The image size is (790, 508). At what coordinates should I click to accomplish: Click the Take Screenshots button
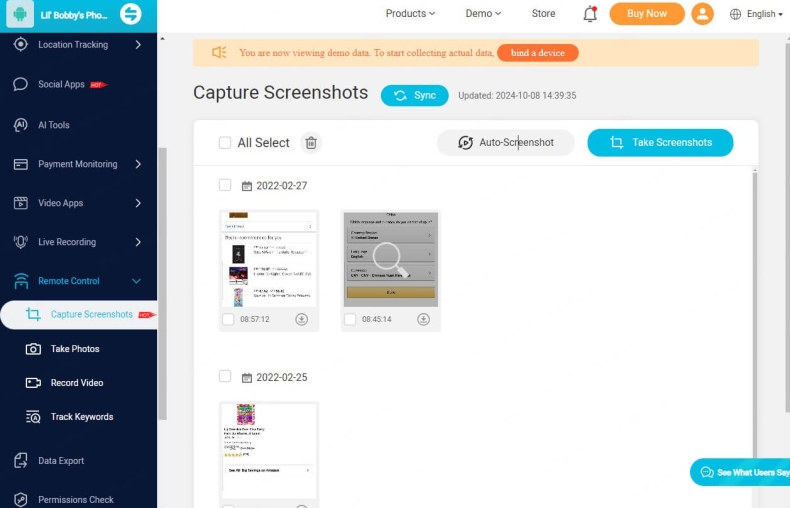660,143
